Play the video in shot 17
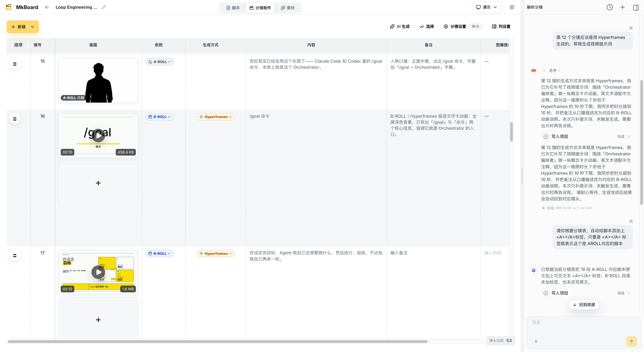Screen dimensions: 644x352 click(x=98, y=272)
